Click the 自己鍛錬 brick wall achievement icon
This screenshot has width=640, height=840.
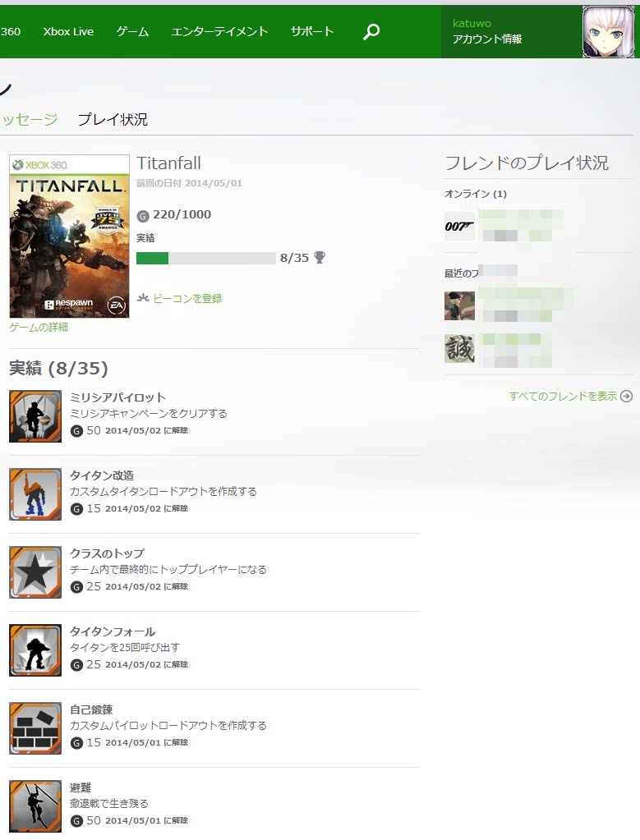click(x=35, y=728)
